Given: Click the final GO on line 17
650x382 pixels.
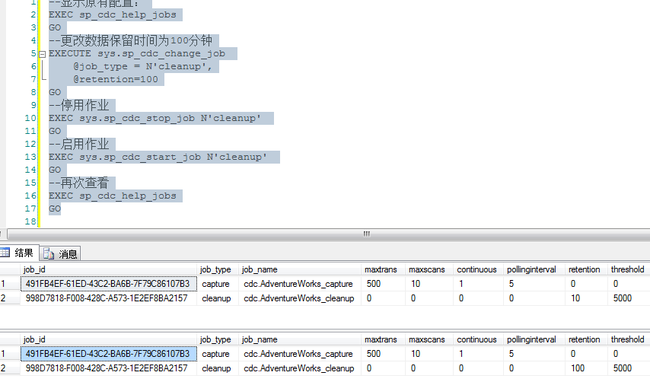Looking at the screenshot, I should [x=55, y=208].
